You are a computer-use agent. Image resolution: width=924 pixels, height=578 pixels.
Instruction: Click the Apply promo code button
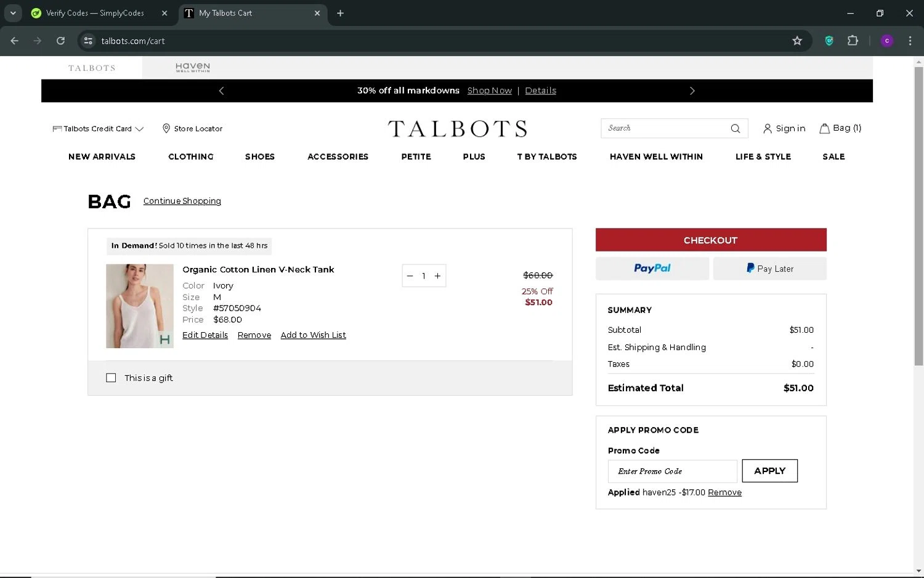(769, 471)
